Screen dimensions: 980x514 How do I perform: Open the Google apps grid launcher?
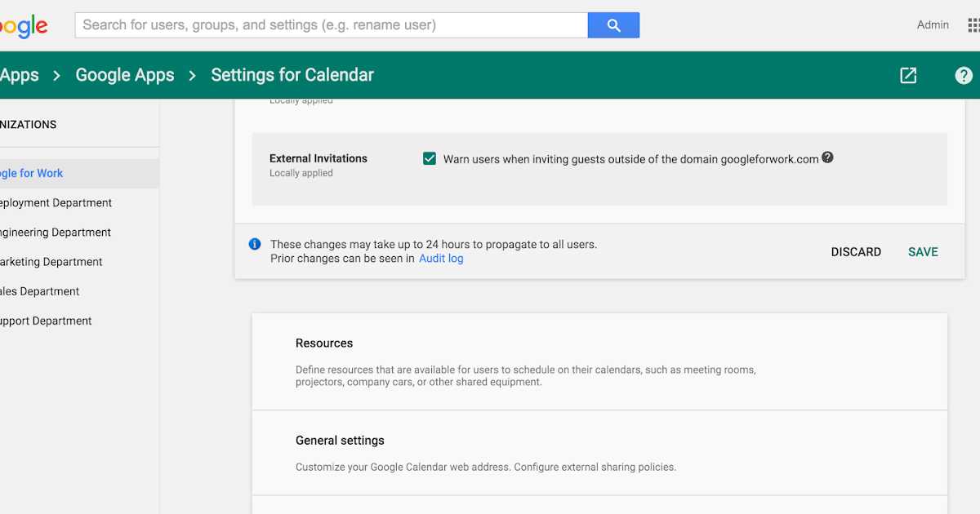(972, 26)
